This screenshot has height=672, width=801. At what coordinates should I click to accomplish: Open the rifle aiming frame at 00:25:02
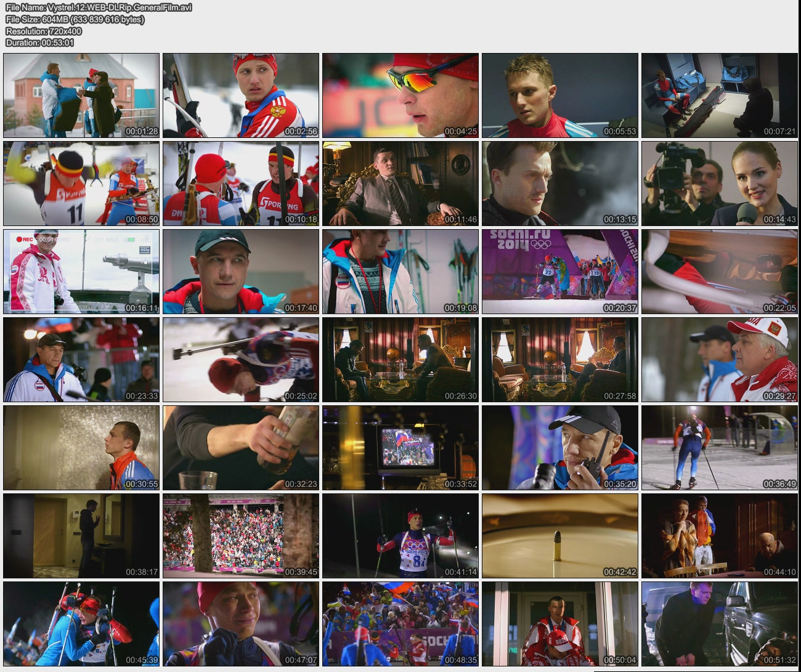[x=241, y=360]
